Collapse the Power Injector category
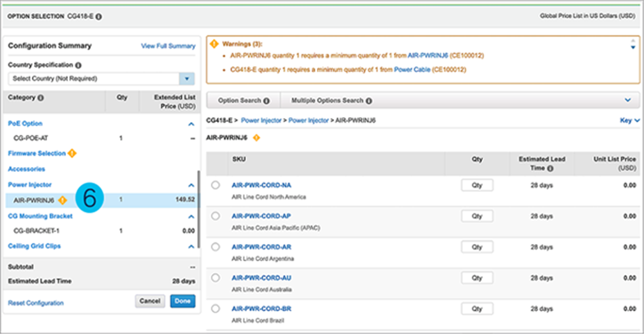Image resolution: width=644 pixels, height=334 pixels. tap(191, 186)
